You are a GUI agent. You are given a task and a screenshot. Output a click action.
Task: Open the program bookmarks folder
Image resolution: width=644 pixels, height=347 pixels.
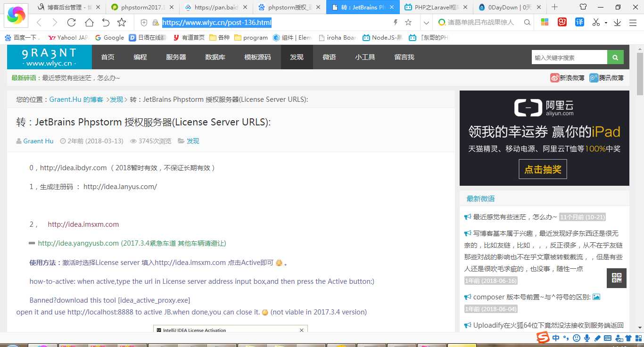(251, 38)
